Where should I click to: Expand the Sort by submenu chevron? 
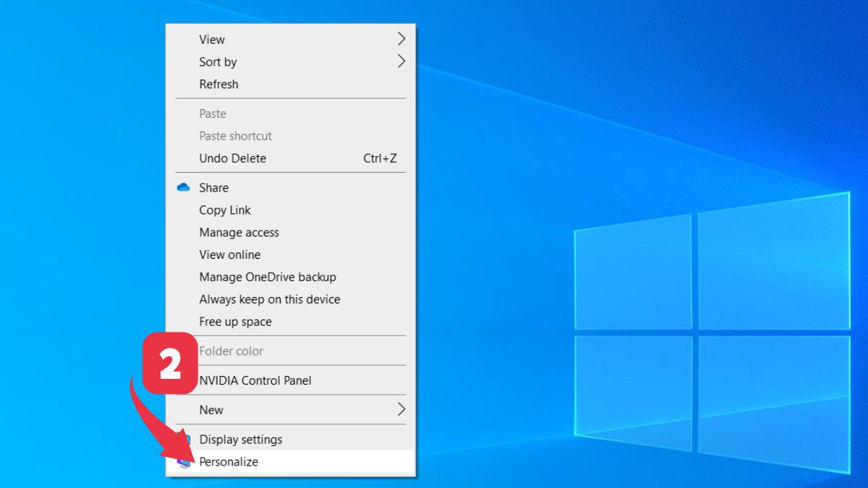pyautogui.click(x=401, y=61)
